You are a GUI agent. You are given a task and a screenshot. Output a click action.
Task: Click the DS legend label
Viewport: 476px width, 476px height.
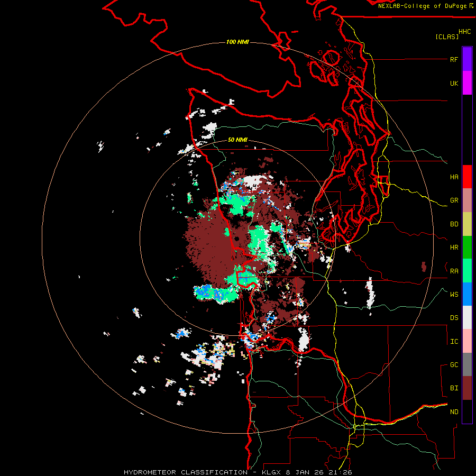(454, 318)
